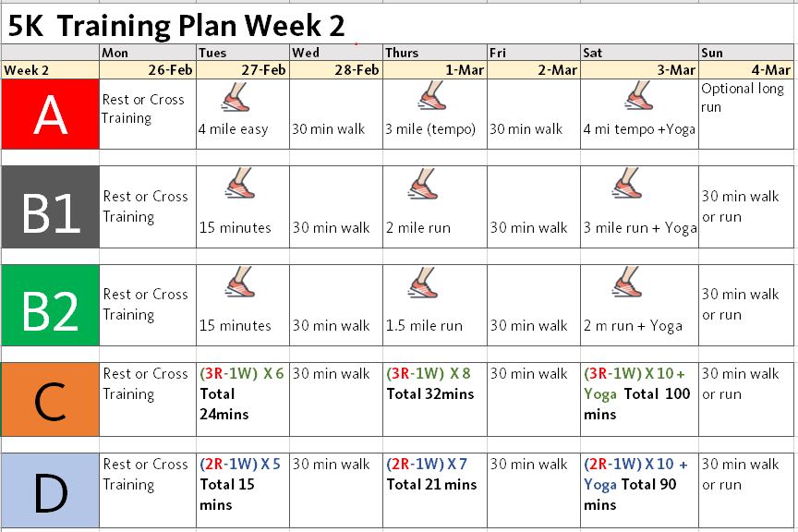Click the orange C group cell

(x=51, y=400)
